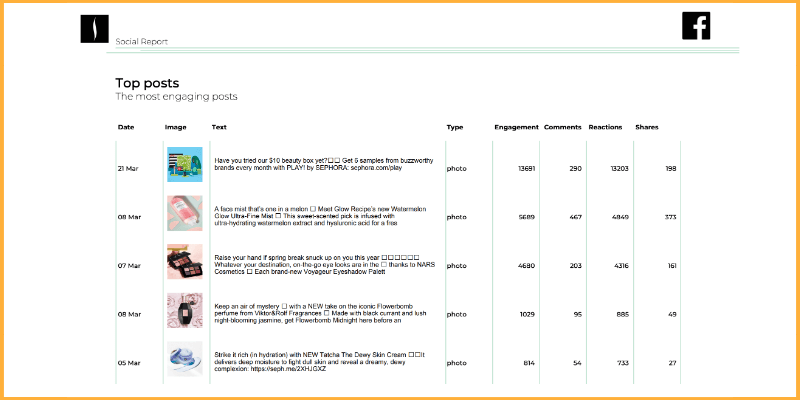
Task: Click the "Type" column header
Action: tap(455, 128)
